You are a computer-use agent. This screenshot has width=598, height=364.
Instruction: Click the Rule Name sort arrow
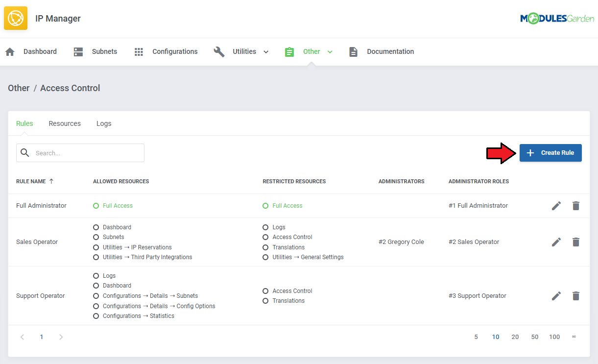pyautogui.click(x=51, y=181)
